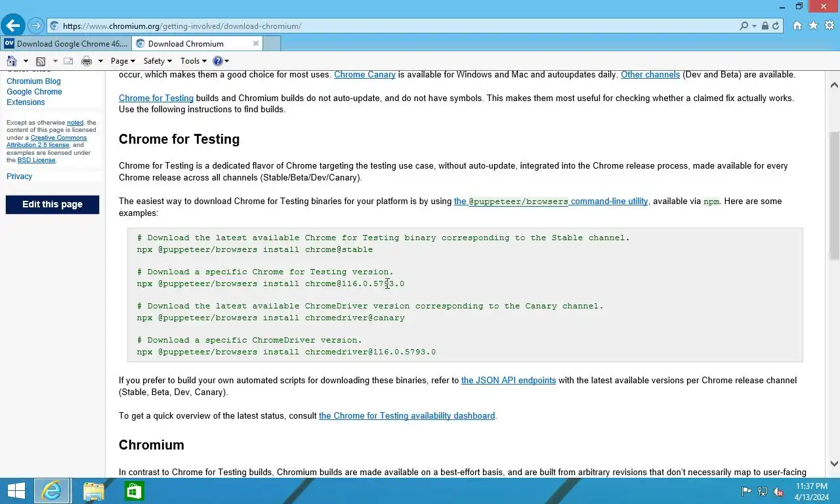Click the 'install chromedriver@canary' command line
Image resolution: width=840 pixels, height=504 pixels.
click(x=270, y=318)
